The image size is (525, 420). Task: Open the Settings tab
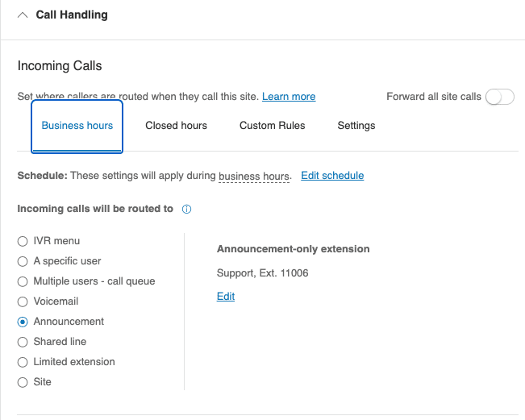(x=356, y=126)
